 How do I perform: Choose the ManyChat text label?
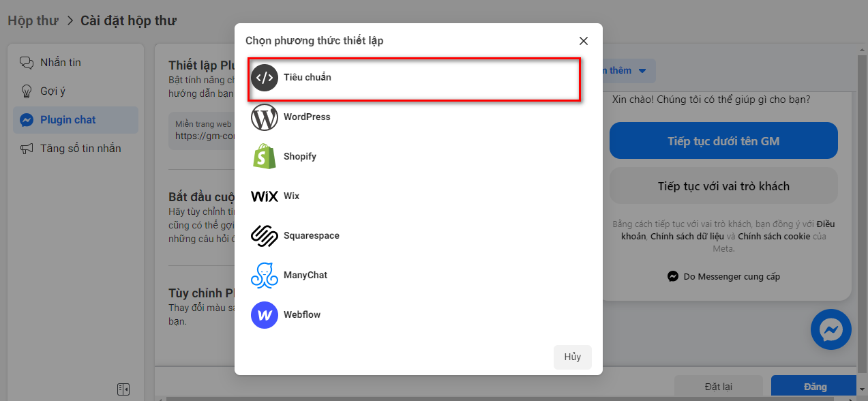[x=305, y=276]
